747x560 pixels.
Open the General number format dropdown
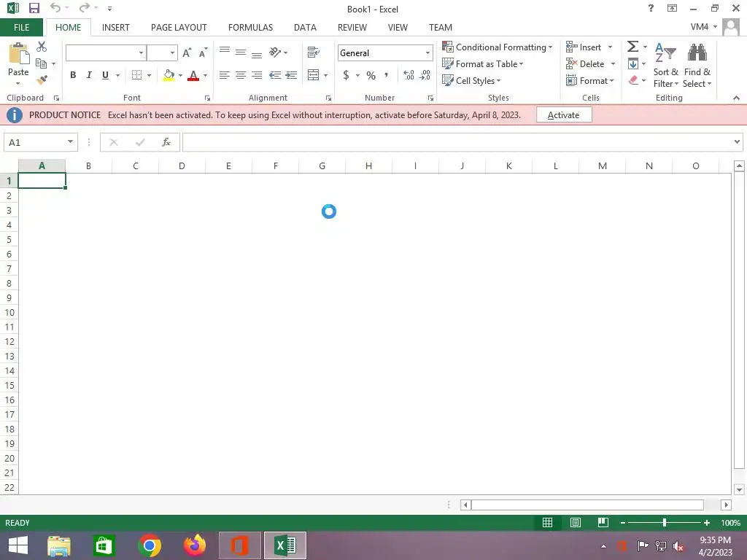(427, 52)
